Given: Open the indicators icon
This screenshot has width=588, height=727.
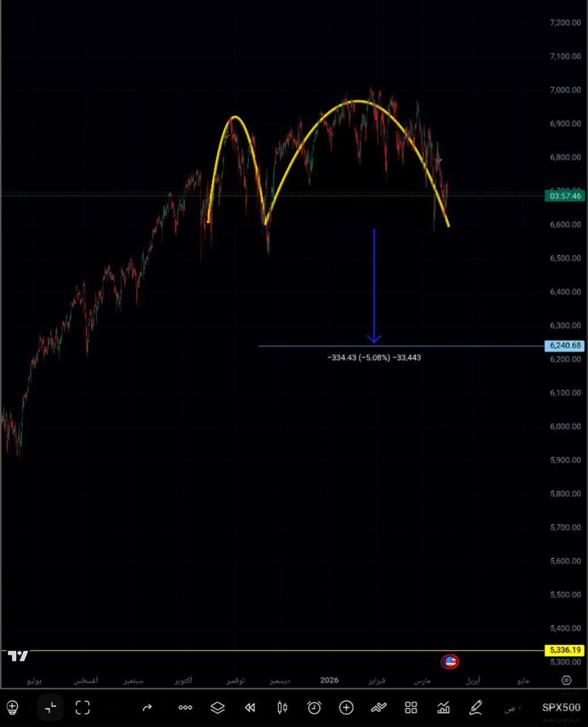Looking at the screenshot, I should tap(378, 707).
